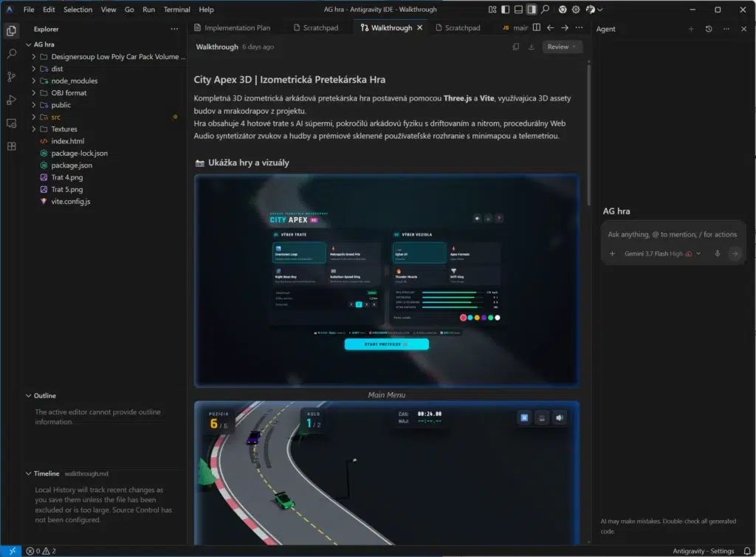756x557 pixels.
Task: Split the editor to the right
Action: (x=537, y=27)
